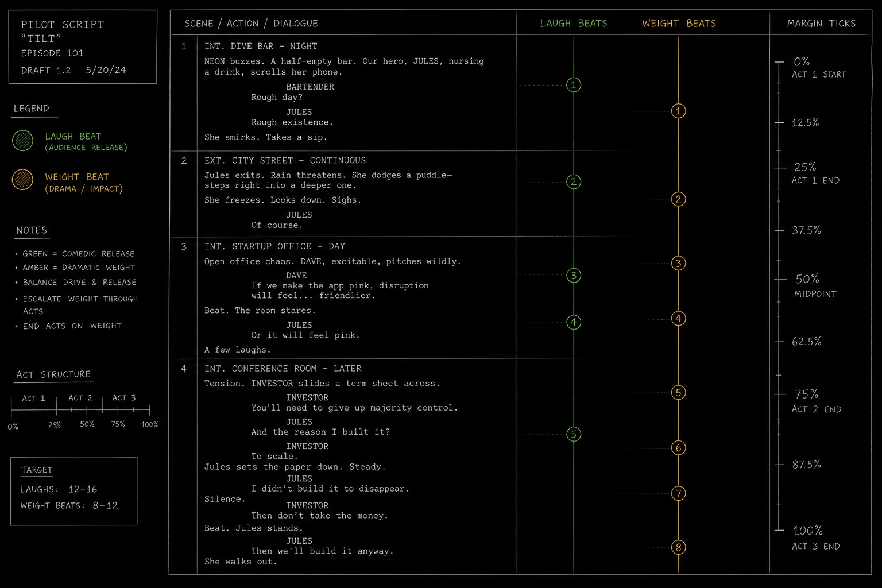The height and width of the screenshot is (588, 882).
Task: Click dialogue "Then don't take the money."
Action: point(319,516)
